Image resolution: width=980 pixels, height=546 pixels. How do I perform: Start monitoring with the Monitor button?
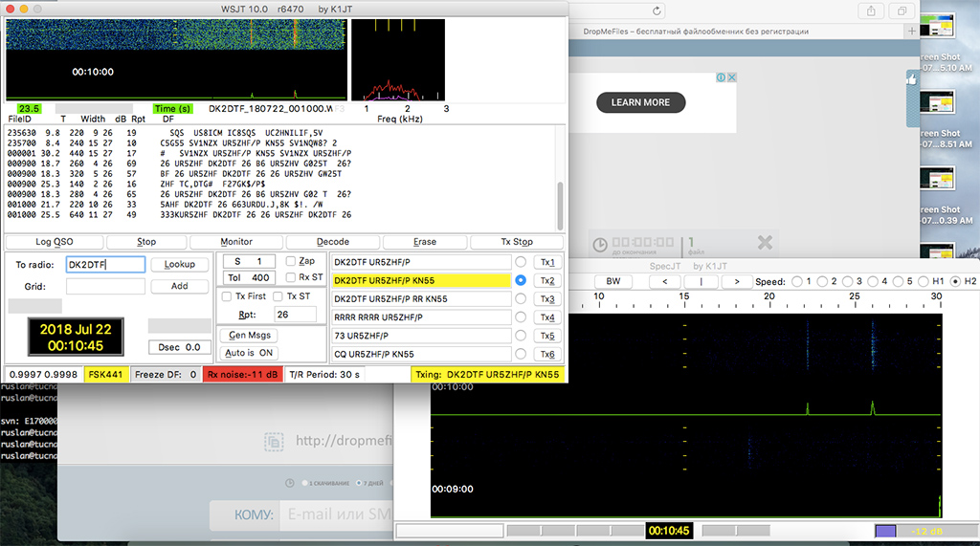236,242
